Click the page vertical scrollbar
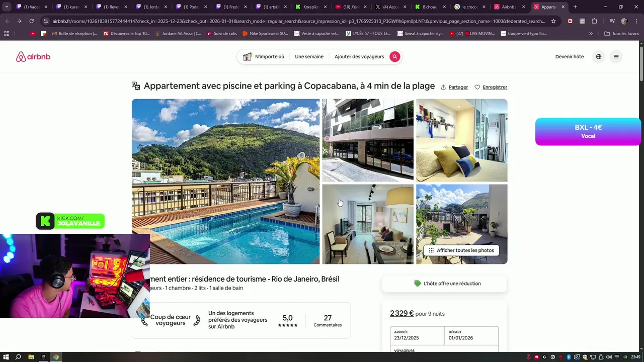The width and height of the screenshot is (644, 362). click(x=641, y=63)
